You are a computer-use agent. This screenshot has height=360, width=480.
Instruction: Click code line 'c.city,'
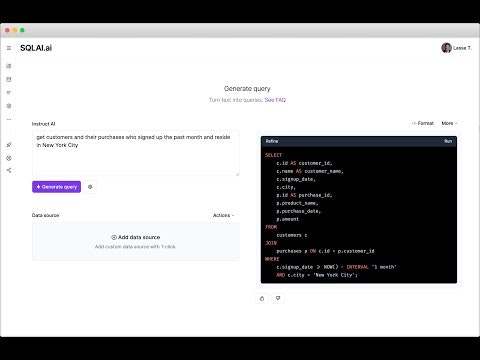(x=286, y=187)
